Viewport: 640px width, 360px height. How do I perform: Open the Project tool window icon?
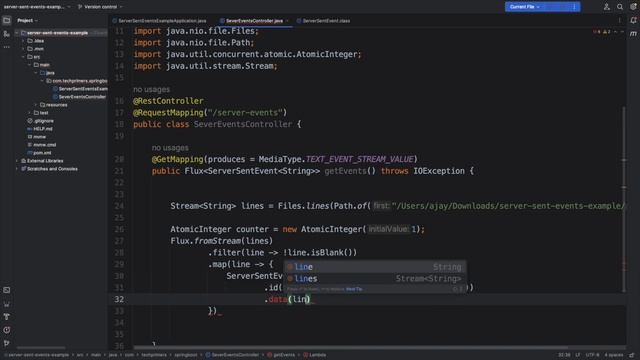(7, 20)
